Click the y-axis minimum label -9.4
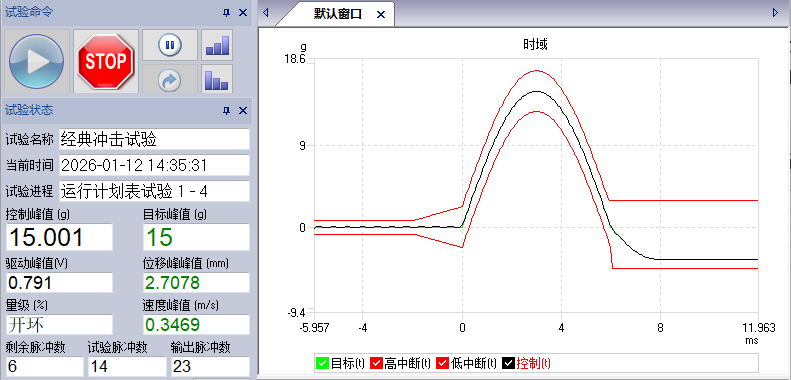Image resolution: width=791 pixels, height=380 pixels. 296,312
